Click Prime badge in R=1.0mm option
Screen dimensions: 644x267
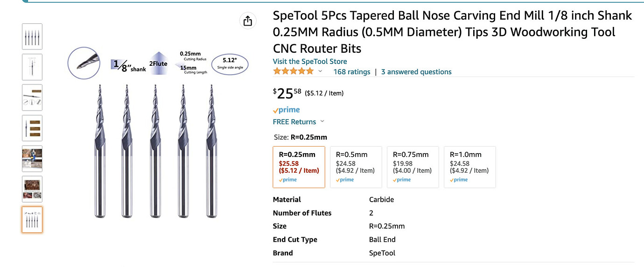coord(460,180)
